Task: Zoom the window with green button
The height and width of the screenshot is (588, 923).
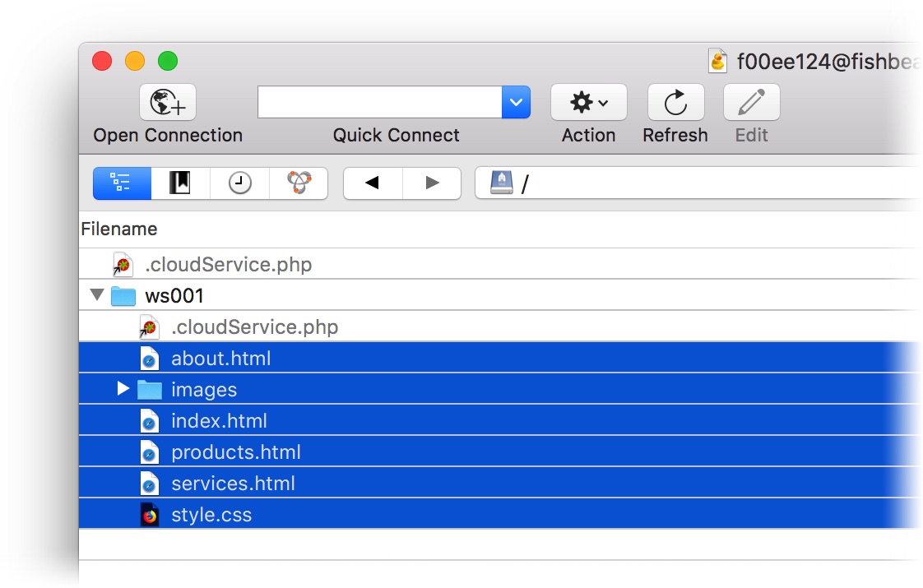Action: pos(168,61)
